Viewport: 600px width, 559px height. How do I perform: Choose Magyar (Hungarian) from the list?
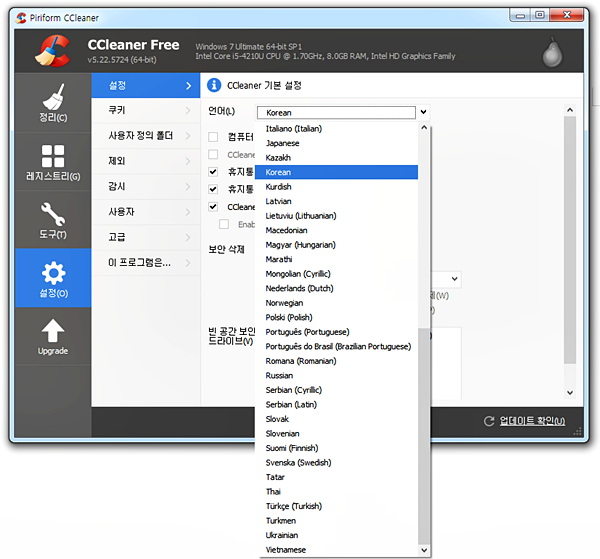(336, 245)
